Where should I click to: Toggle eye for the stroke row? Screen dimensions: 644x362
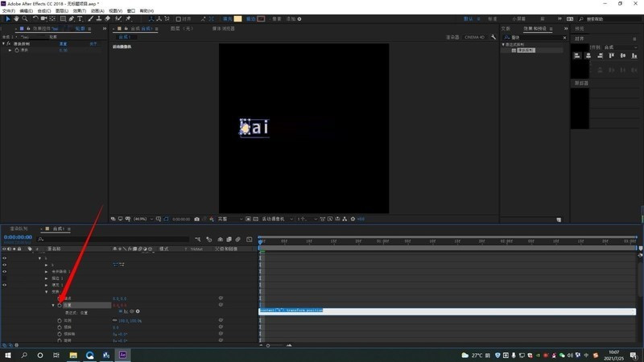tap(5, 278)
